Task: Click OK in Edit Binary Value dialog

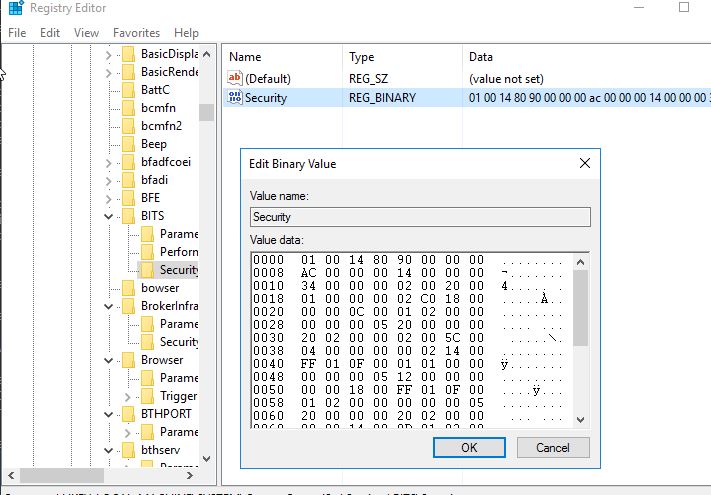Action: 469,448
